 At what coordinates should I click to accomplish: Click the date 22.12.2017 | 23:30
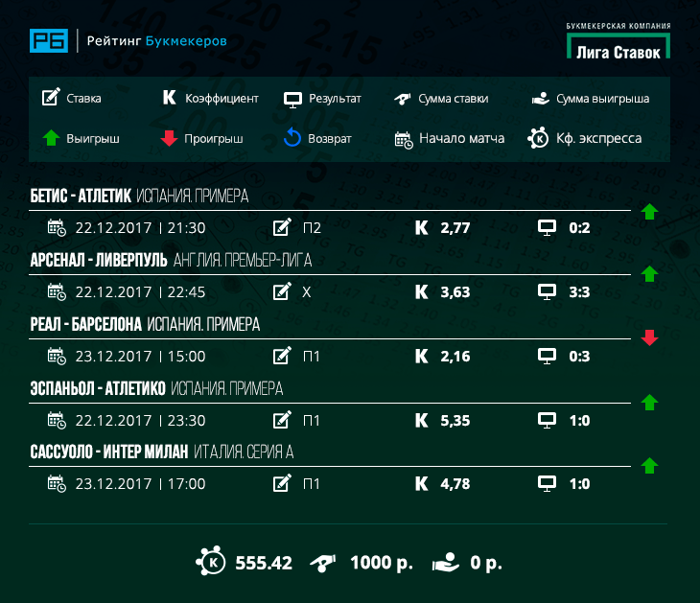140,421
